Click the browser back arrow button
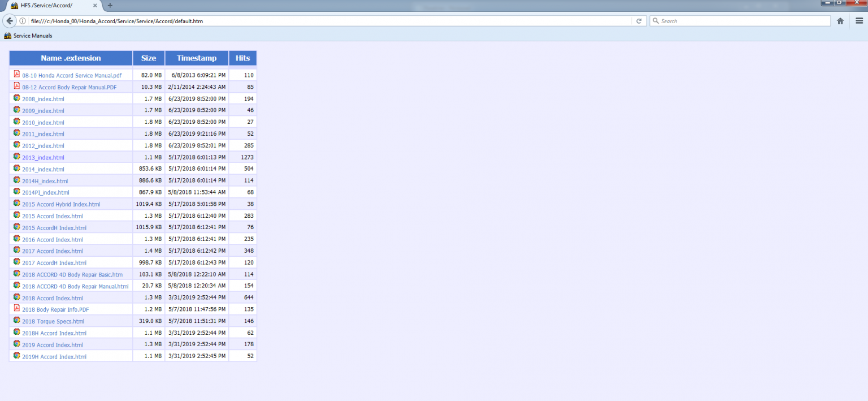This screenshot has height=401, width=868. [10, 21]
